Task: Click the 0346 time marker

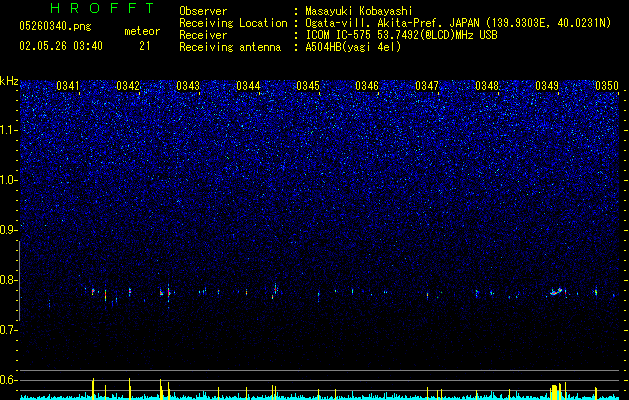Action: tap(367, 86)
